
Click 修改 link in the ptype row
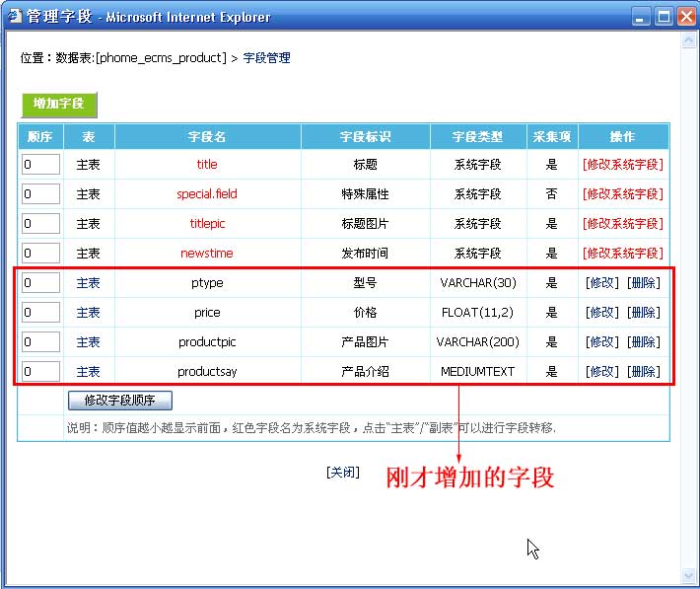click(x=601, y=283)
